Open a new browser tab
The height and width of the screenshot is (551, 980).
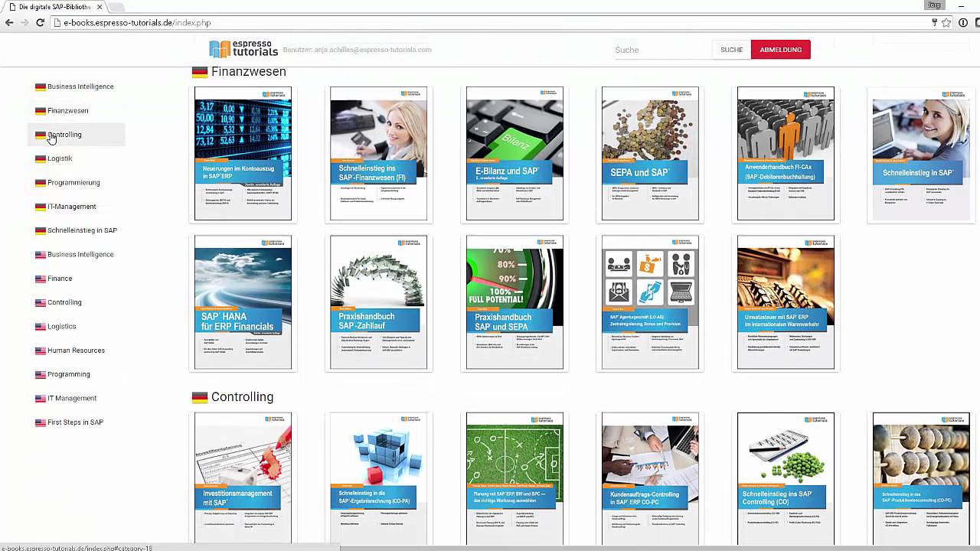[116, 7]
